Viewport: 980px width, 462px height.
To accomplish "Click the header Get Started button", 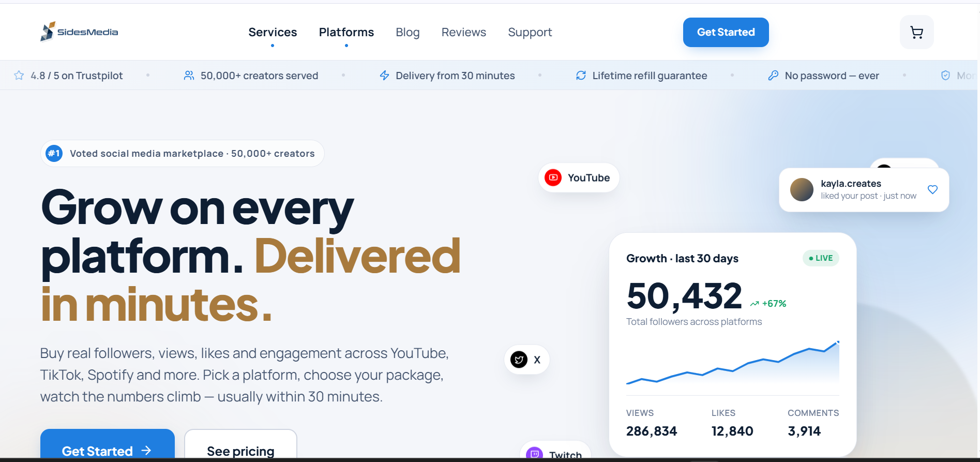I will point(726,32).
